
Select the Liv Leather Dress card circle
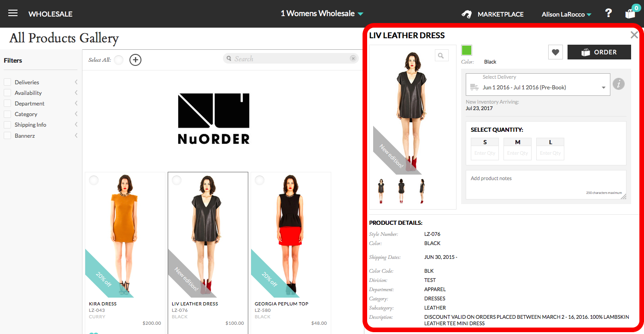pyautogui.click(x=177, y=180)
